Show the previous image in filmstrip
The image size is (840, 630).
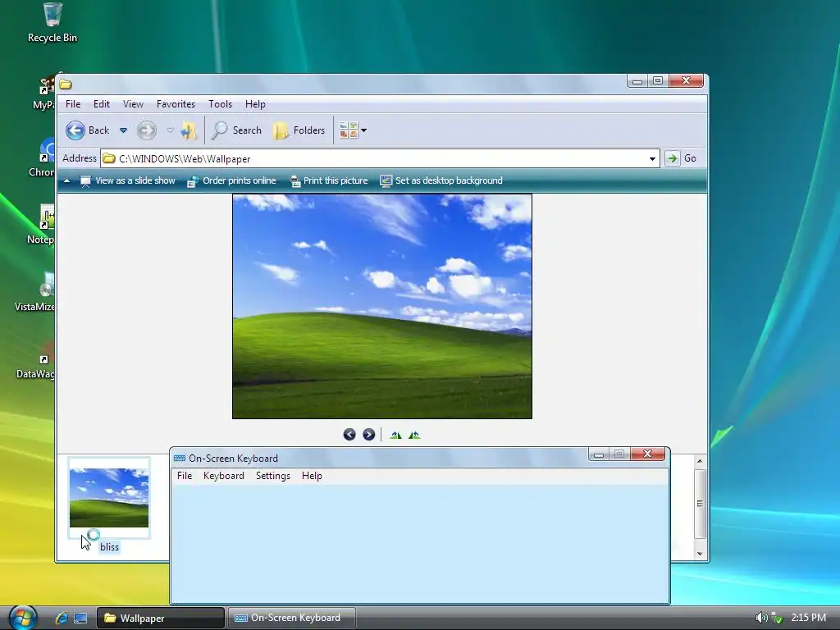349,435
